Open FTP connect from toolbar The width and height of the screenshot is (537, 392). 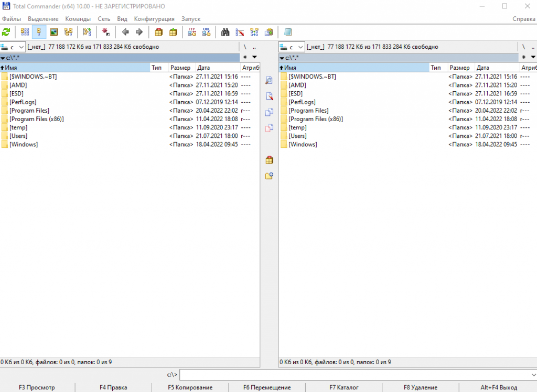click(192, 32)
